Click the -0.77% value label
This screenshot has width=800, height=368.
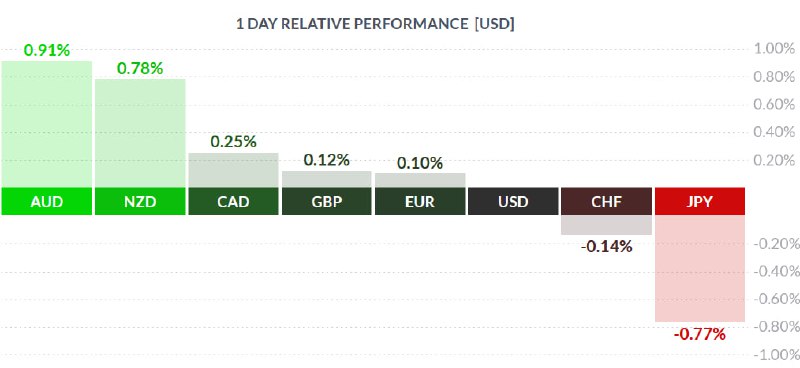click(x=699, y=335)
